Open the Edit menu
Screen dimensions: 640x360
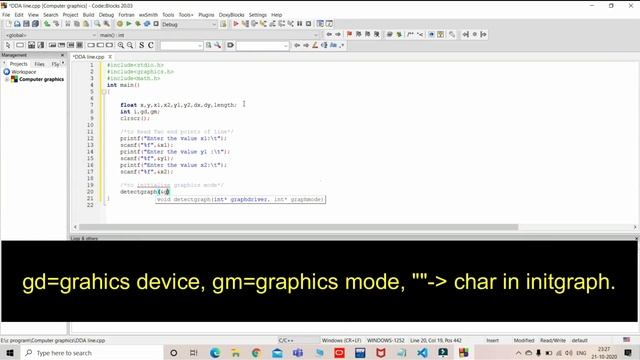pyautogui.click(x=19, y=15)
